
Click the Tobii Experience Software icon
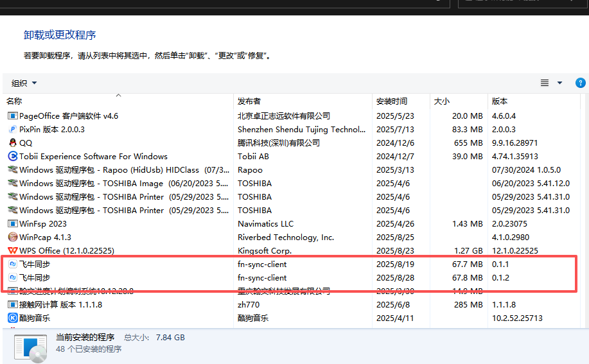pos(13,156)
